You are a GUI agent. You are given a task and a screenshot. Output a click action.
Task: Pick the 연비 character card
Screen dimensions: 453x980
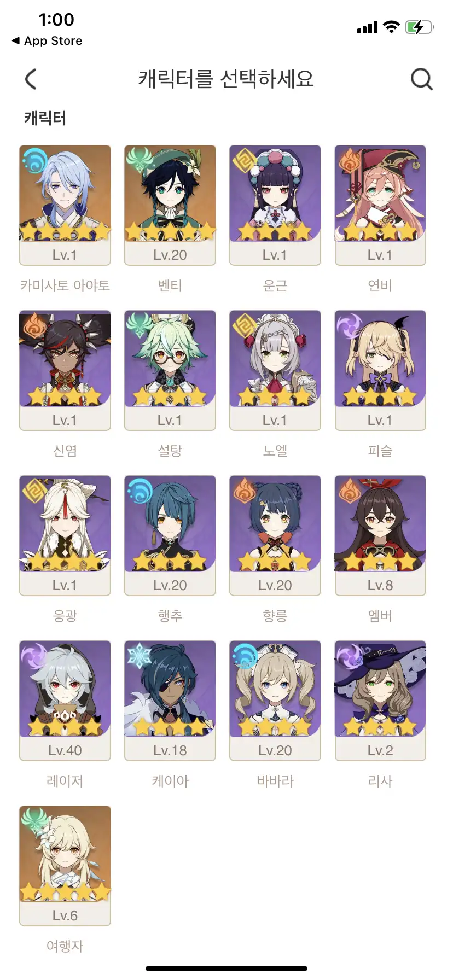380,205
